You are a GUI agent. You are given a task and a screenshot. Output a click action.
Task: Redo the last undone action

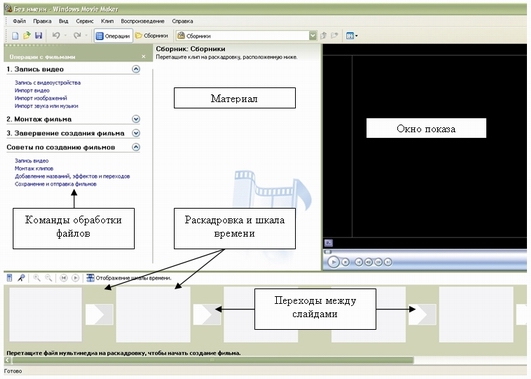coord(77,35)
